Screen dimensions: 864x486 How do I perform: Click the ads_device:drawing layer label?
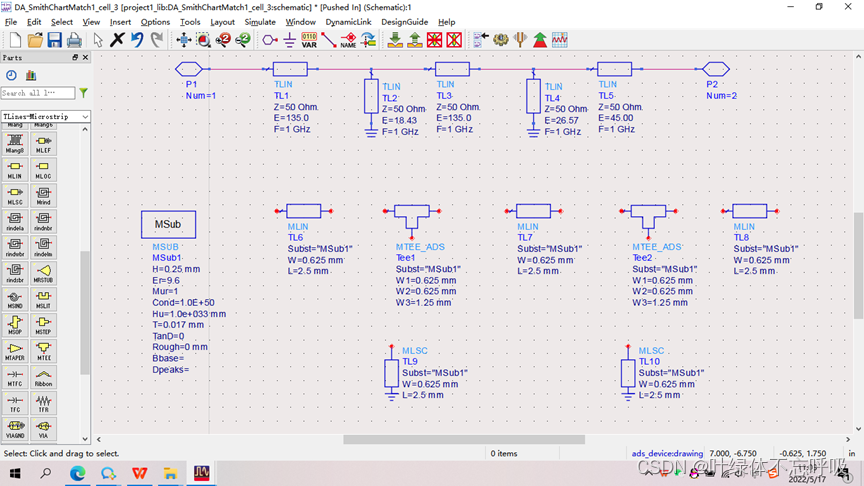(x=667, y=453)
